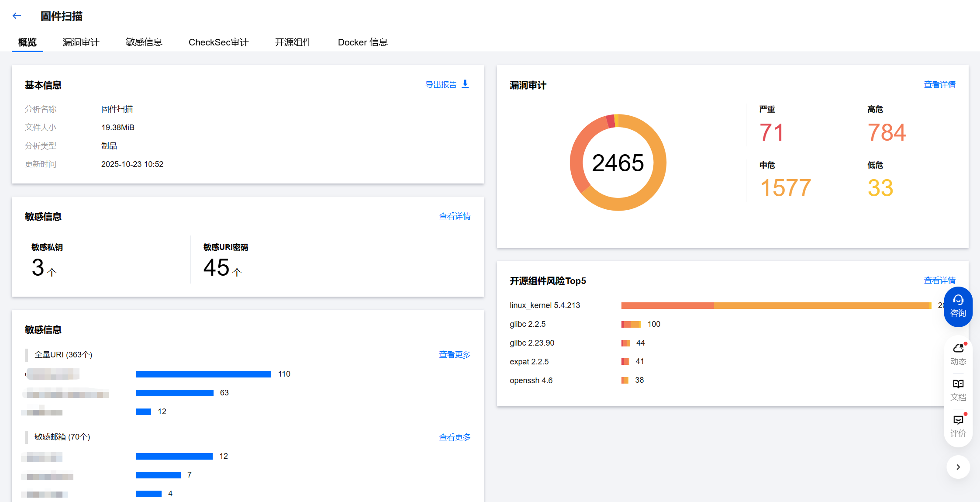Open the CheckSec审计 tab
Screen dimensions: 980x502
(x=218, y=42)
